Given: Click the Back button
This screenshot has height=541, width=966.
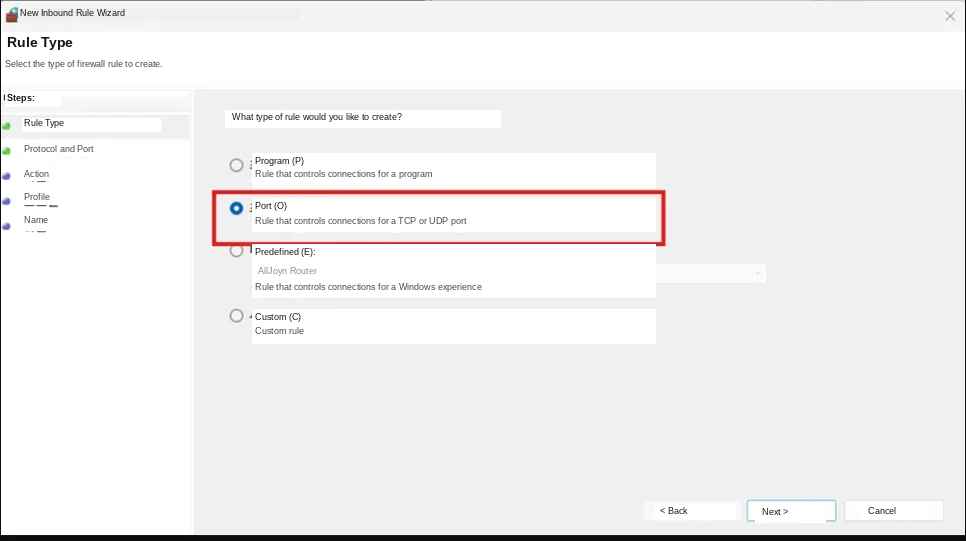Looking at the screenshot, I should (690, 511).
